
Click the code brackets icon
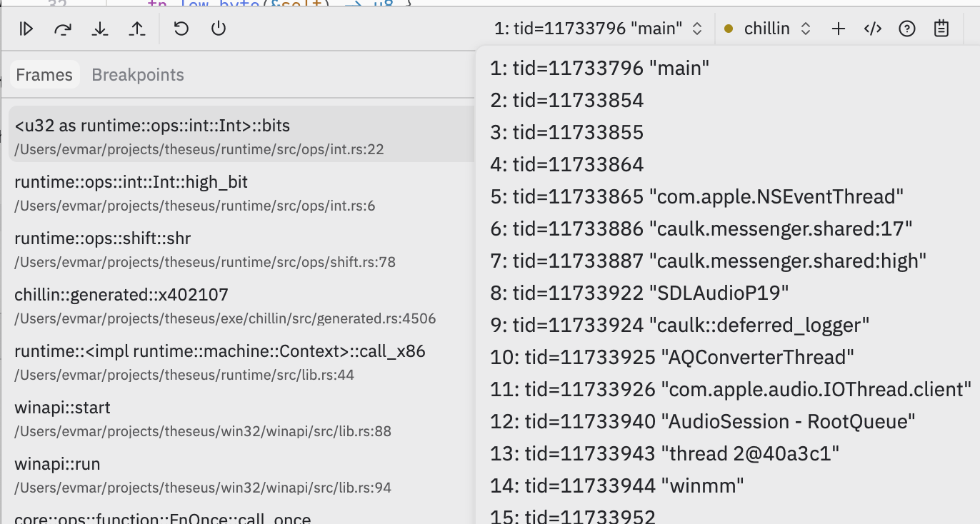click(873, 29)
